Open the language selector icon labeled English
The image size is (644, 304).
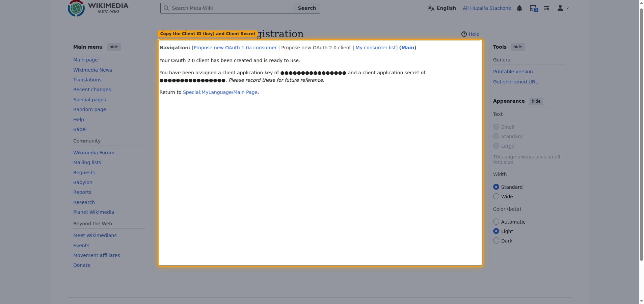click(x=441, y=8)
